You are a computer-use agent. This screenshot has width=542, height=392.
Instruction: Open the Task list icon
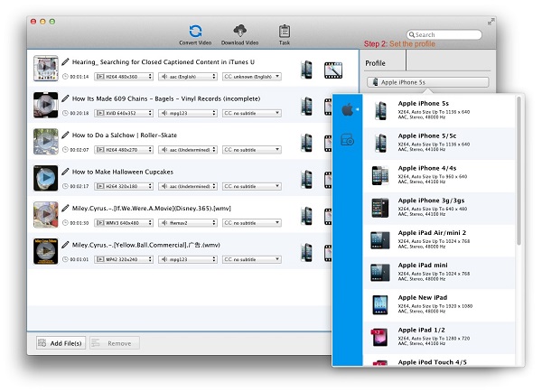[x=285, y=34]
